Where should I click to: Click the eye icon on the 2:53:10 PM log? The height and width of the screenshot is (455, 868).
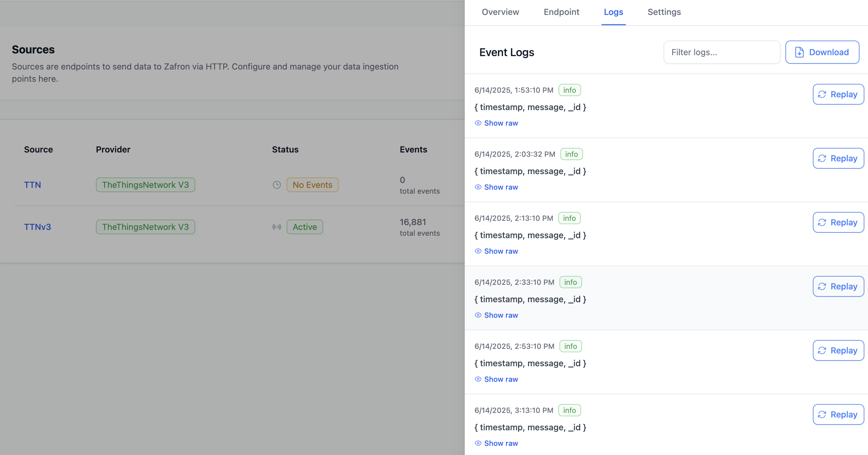coord(478,379)
